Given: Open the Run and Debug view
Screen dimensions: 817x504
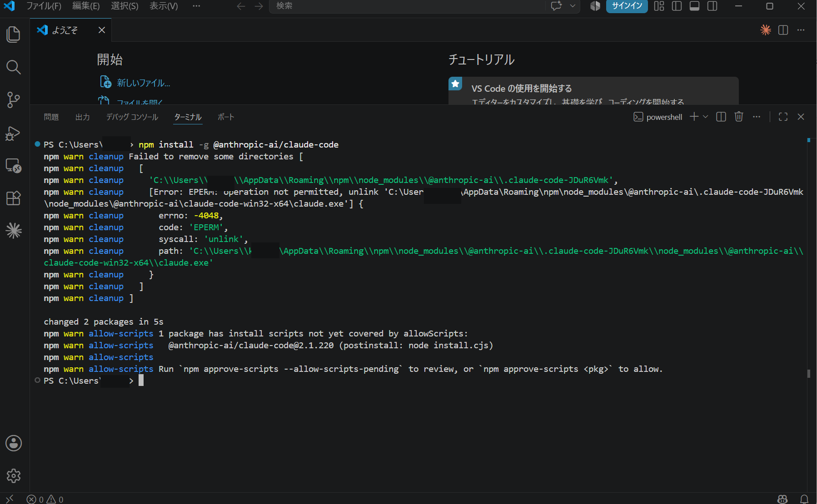Looking at the screenshot, I should [14, 133].
